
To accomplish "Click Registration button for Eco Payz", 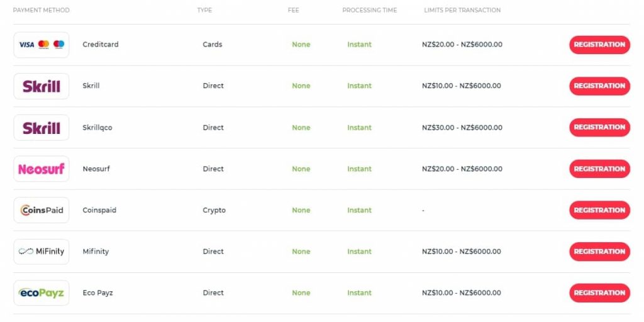I will pos(599,293).
